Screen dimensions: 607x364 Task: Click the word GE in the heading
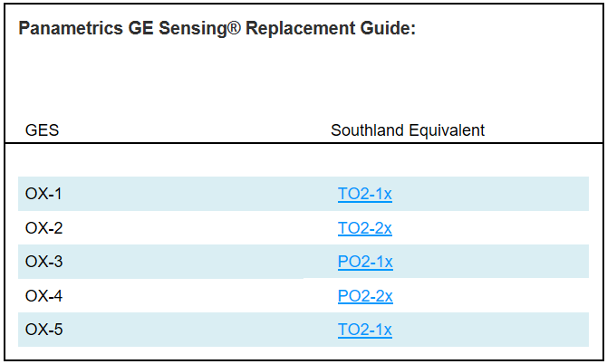134,28
